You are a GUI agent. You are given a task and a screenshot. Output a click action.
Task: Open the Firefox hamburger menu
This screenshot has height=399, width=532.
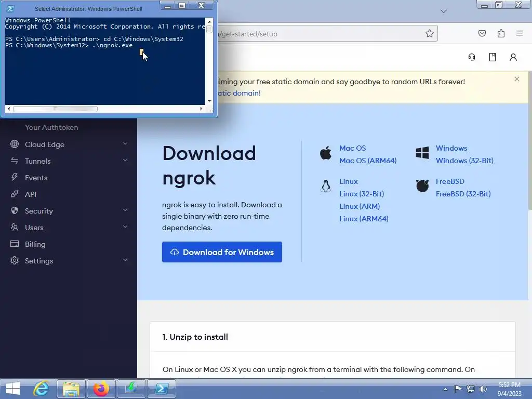[x=520, y=33]
